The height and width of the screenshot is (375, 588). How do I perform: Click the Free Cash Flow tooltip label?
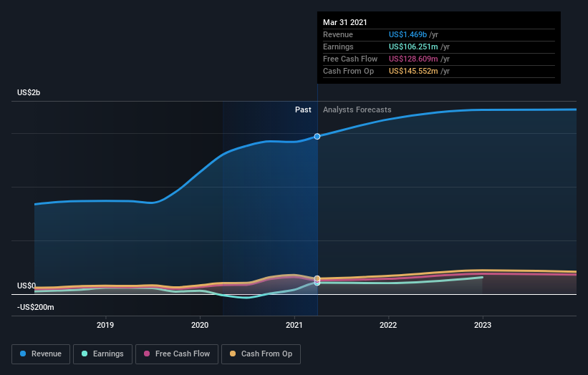pyautogui.click(x=350, y=59)
